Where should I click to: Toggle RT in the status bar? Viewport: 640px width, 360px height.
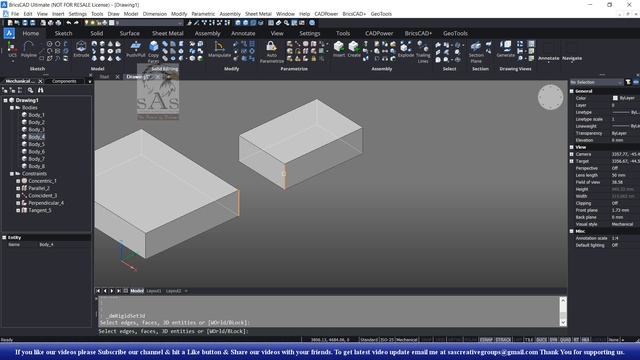pos(576,340)
